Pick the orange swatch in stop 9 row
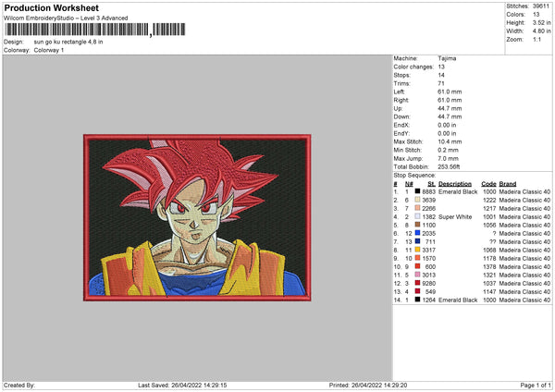This screenshot has width=555, height=392. [x=417, y=258]
